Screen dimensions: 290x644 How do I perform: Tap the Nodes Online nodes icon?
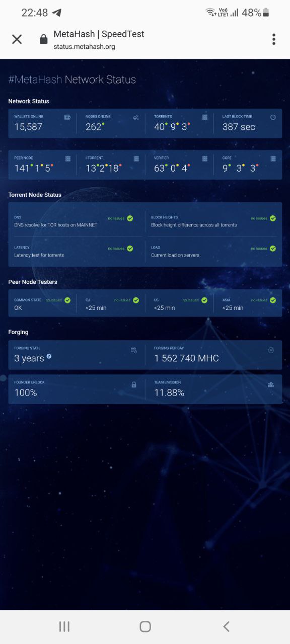[x=136, y=117]
